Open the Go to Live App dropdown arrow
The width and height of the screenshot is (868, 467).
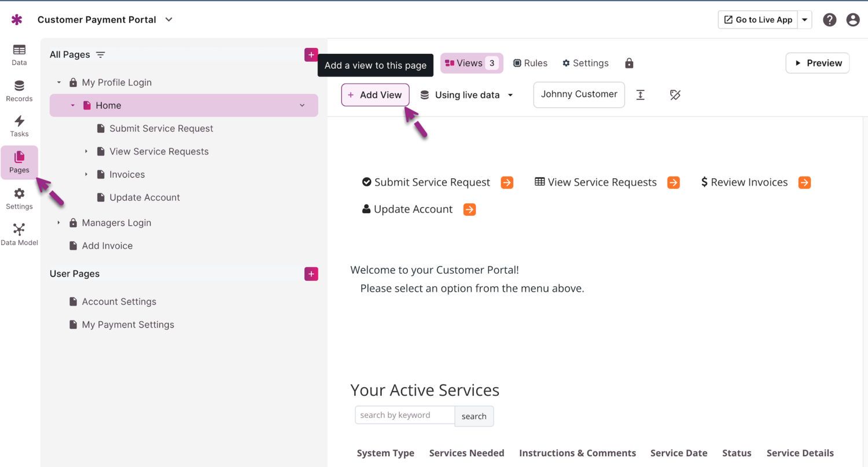coord(804,20)
